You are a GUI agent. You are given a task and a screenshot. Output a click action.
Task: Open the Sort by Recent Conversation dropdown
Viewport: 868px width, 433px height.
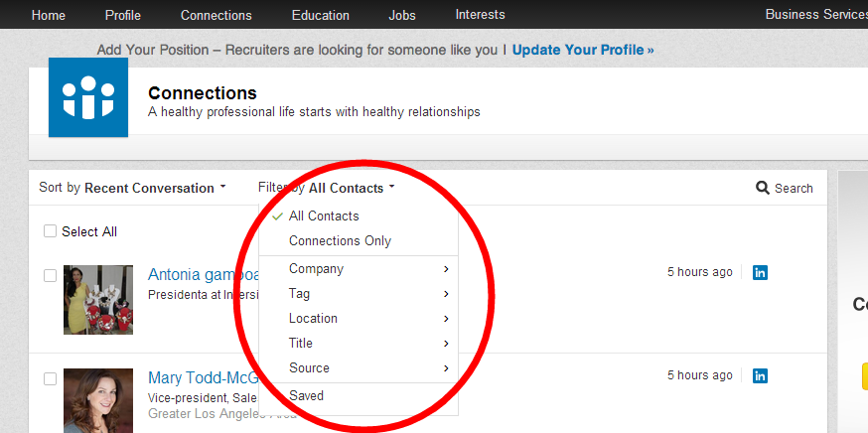click(x=132, y=188)
